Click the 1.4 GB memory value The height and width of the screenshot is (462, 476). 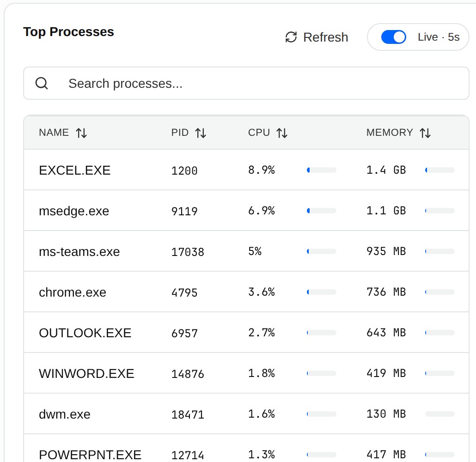point(386,170)
